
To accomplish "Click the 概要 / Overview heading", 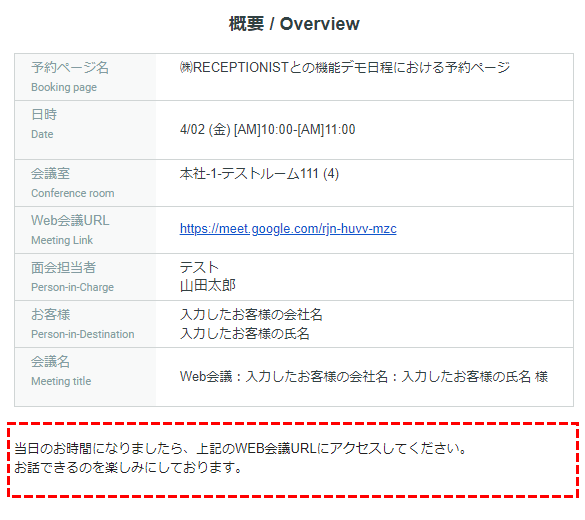I will pos(294,24).
